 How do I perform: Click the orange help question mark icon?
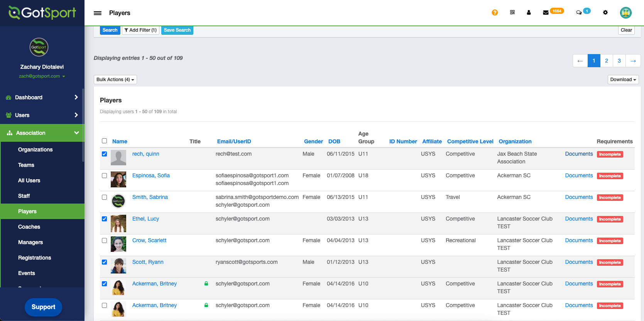(495, 13)
